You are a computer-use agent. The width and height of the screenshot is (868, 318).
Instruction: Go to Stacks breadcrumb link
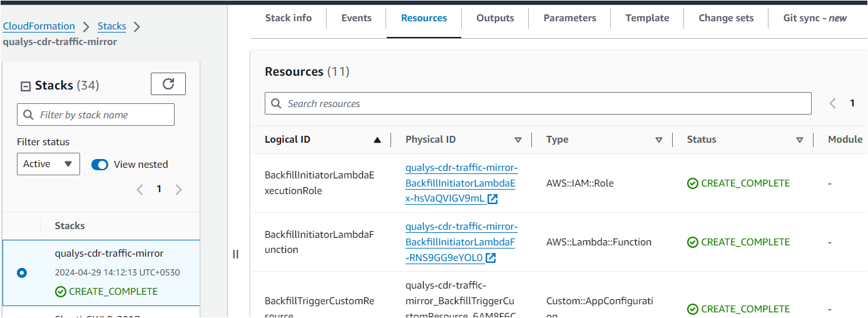tap(112, 26)
